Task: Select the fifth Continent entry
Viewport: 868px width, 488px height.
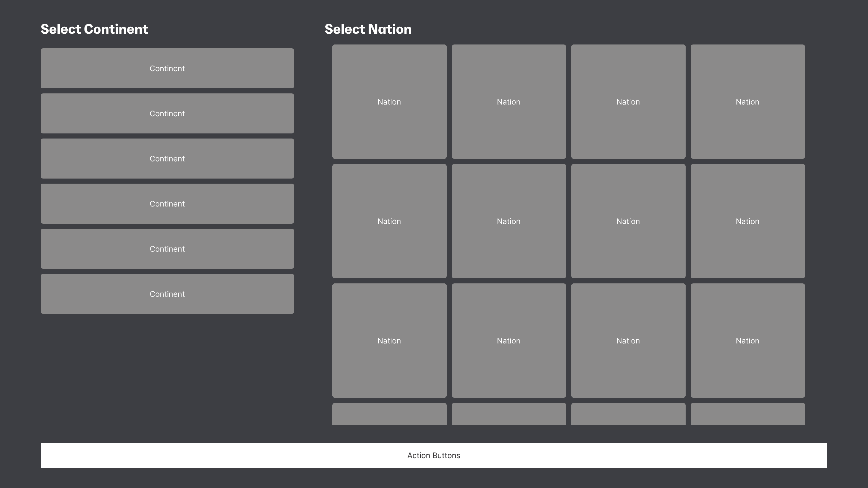Action: coord(167,249)
